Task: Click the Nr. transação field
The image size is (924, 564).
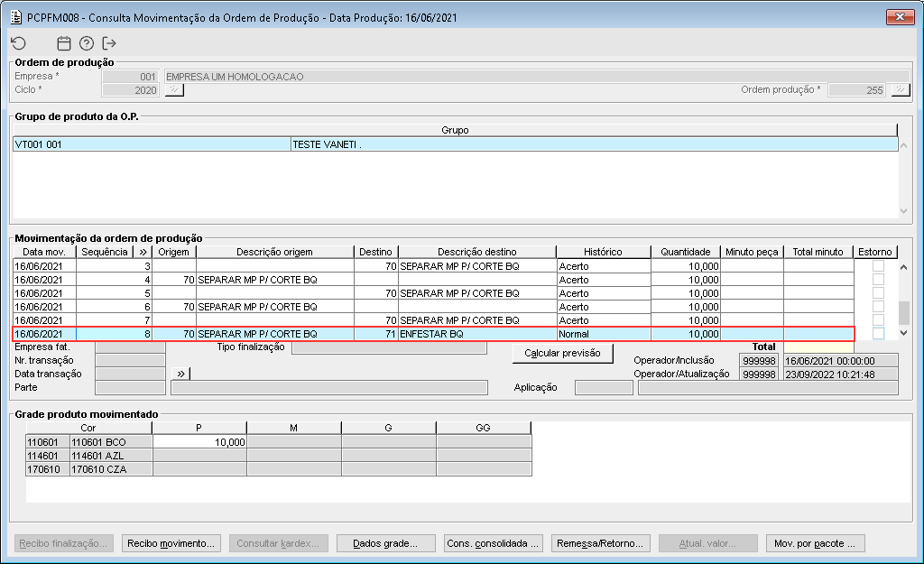Action: coord(130,360)
